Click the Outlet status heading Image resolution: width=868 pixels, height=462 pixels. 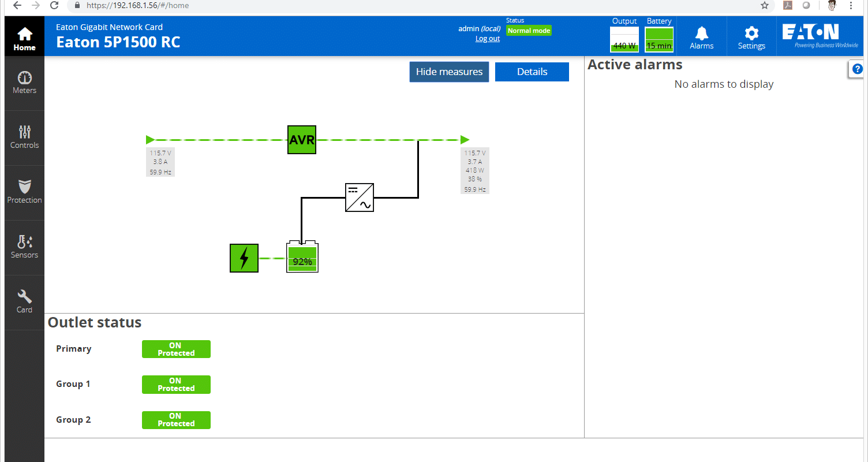[x=95, y=322]
